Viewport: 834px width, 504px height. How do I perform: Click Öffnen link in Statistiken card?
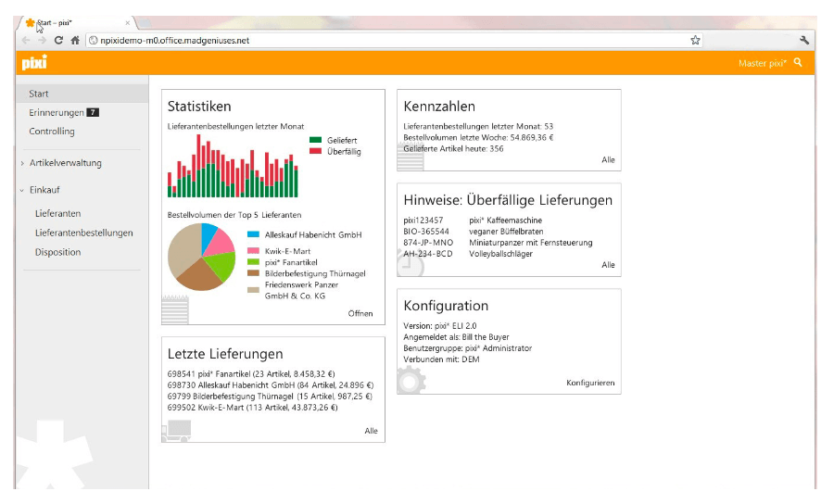coord(360,314)
